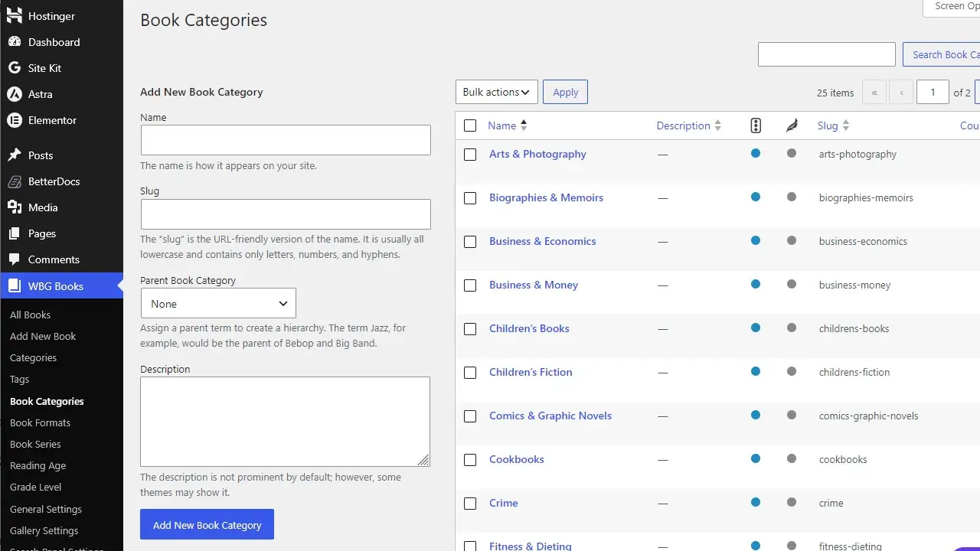Click the Apply bulk action button

click(x=565, y=92)
